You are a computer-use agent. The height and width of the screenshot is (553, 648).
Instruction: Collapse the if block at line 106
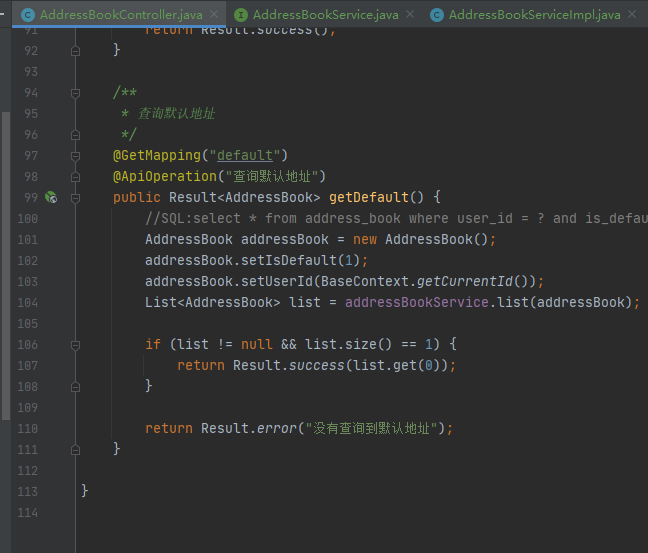click(x=75, y=345)
